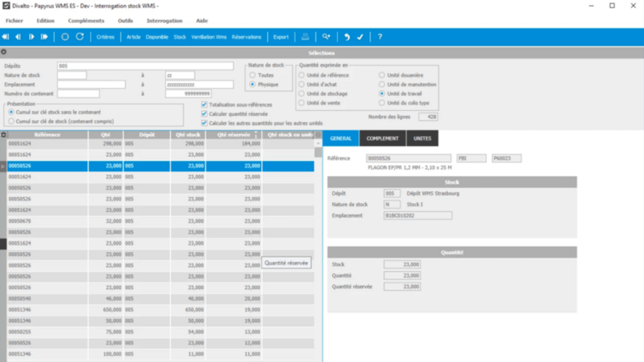Click circle icon at right of grid header
The image size is (644, 362).
318,134
